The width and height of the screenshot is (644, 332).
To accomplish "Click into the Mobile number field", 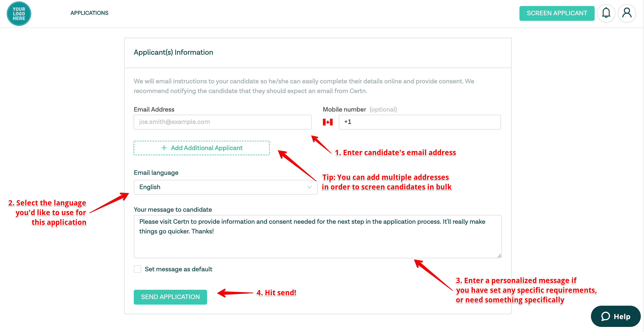I will [420, 122].
